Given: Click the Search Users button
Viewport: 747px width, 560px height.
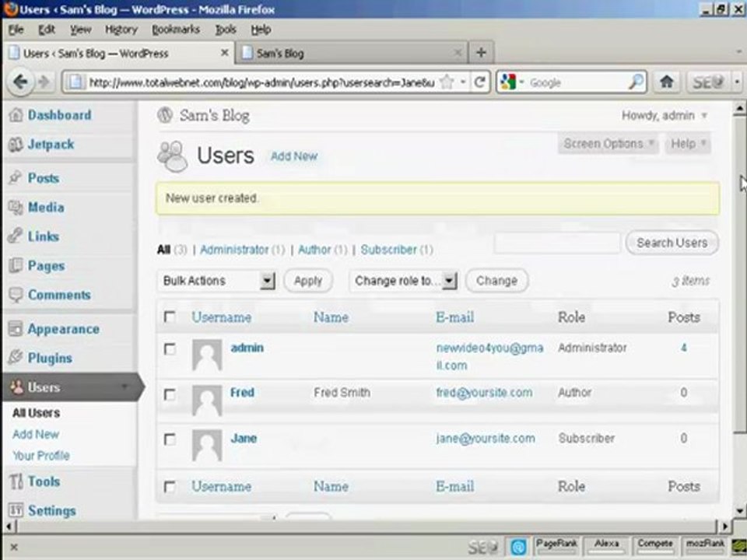Looking at the screenshot, I should coord(672,243).
